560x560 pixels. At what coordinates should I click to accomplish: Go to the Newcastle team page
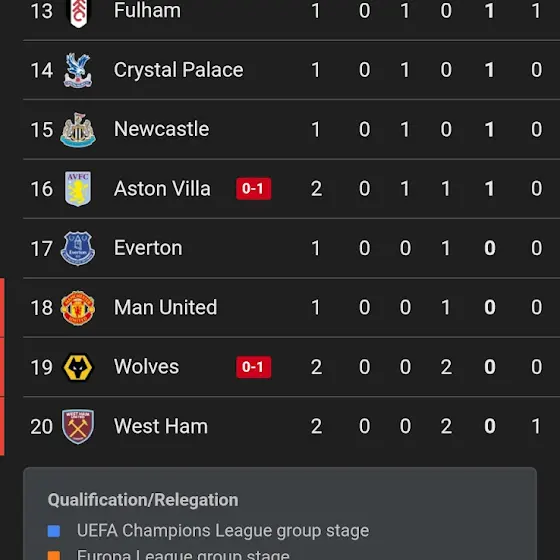coord(161,129)
